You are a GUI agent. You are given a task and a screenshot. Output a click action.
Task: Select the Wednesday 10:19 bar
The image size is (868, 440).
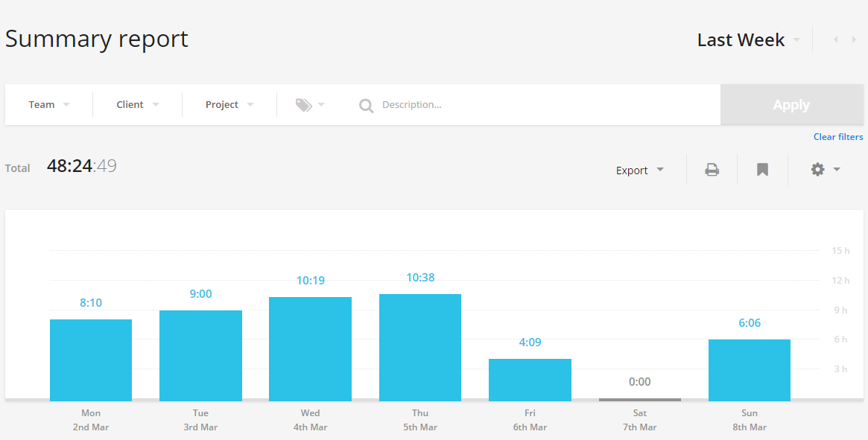point(310,349)
